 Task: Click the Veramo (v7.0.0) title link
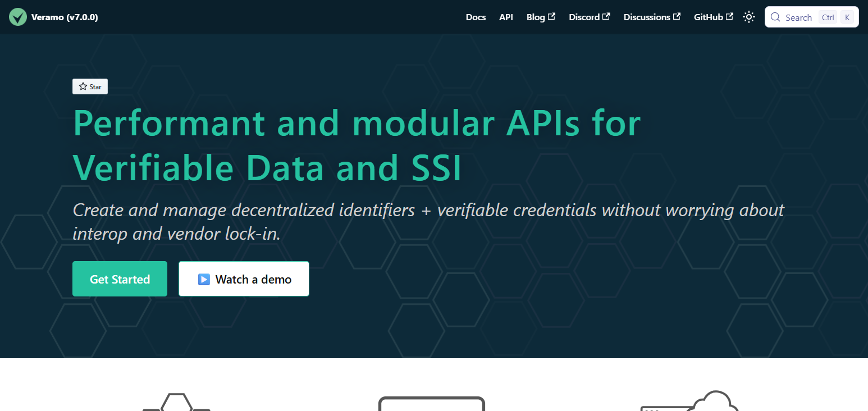tap(65, 17)
